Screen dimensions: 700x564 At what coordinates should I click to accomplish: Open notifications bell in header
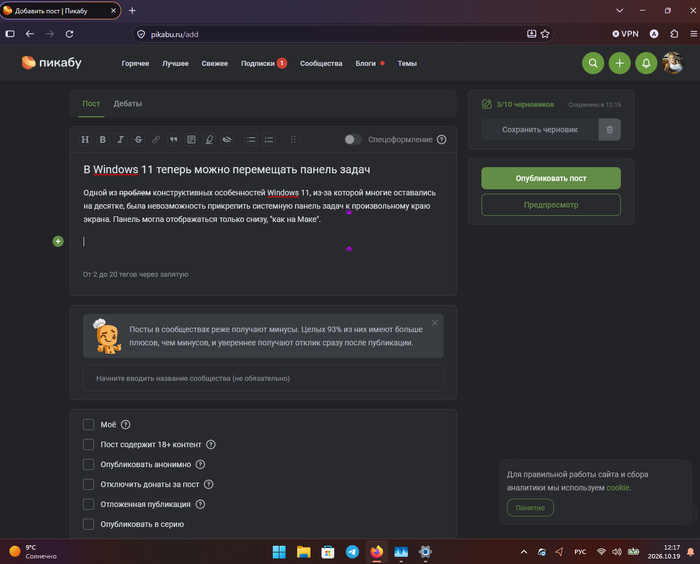[646, 63]
